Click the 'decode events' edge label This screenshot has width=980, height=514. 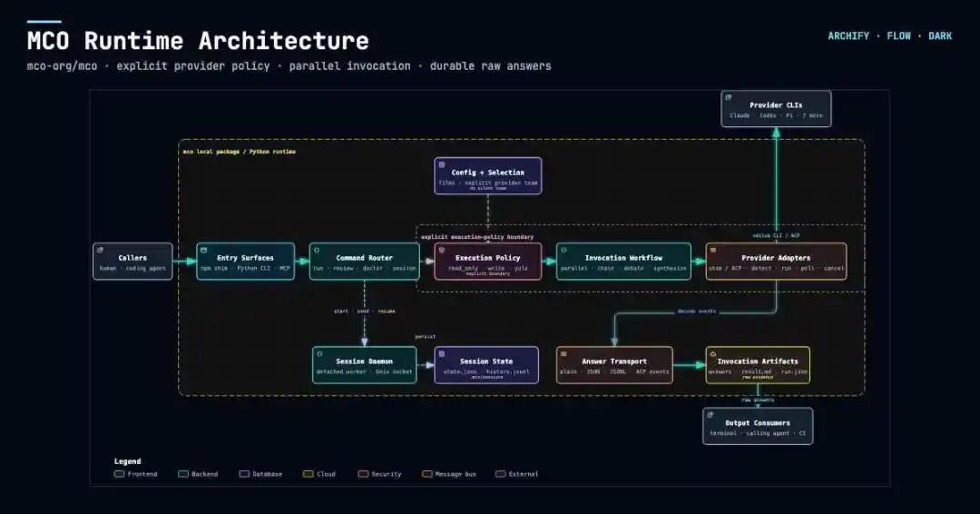tap(696, 311)
